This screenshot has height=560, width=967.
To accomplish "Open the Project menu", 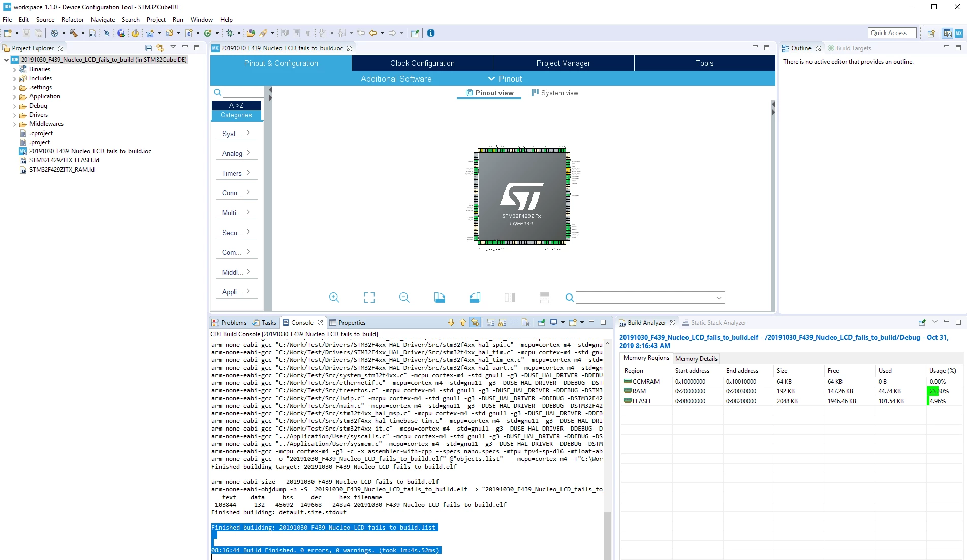I will click(x=156, y=19).
